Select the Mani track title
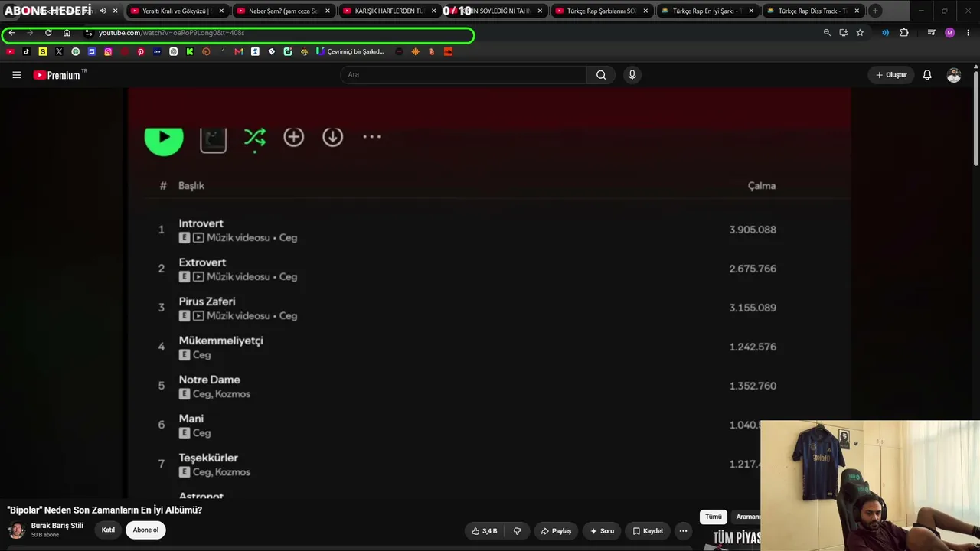This screenshot has height=551, width=980. [x=191, y=419]
